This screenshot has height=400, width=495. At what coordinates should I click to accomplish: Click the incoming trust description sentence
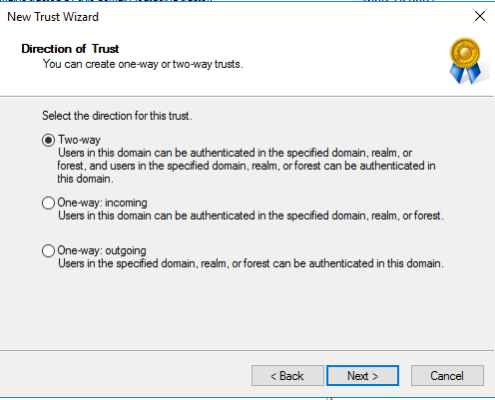(x=251, y=216)
